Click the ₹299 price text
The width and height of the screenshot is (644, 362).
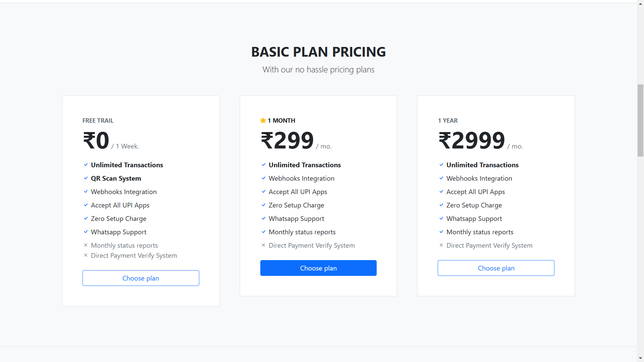click(x=287, y=140)
